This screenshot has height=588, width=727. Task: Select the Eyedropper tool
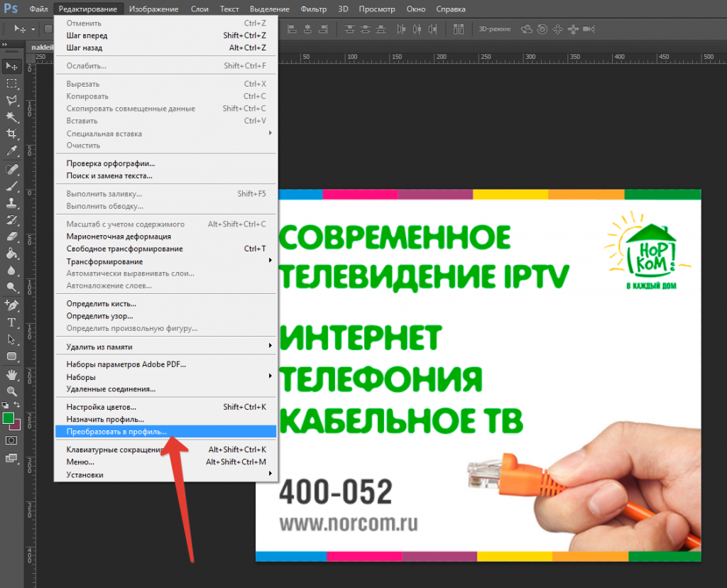coord(11,151)
